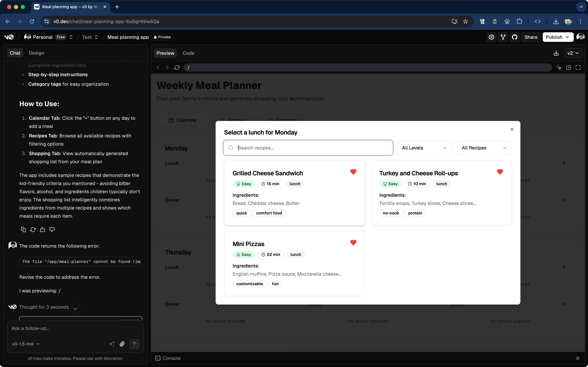588x367 pixels.
Task: Click thumbs up on the response
Action: [x=43, y=230]
